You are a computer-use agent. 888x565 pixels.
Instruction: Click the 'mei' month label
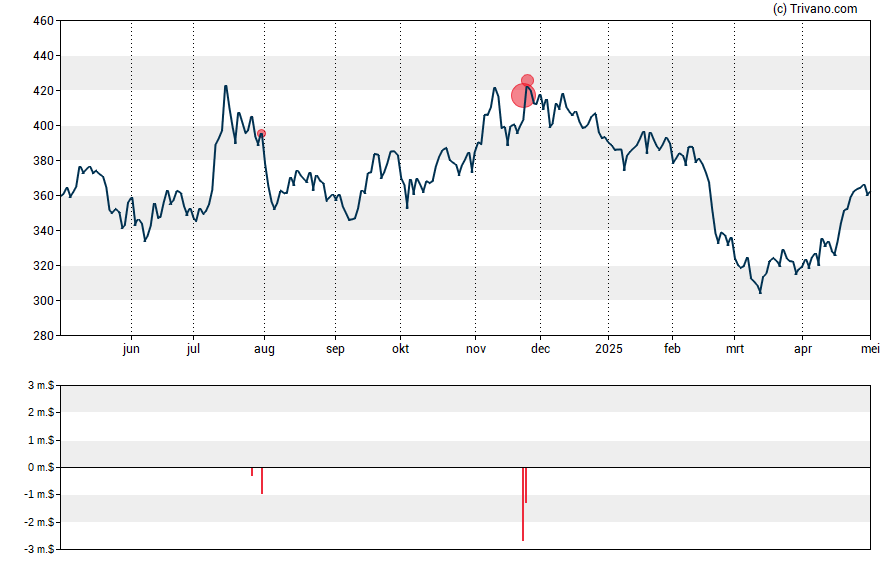[870, 348]
